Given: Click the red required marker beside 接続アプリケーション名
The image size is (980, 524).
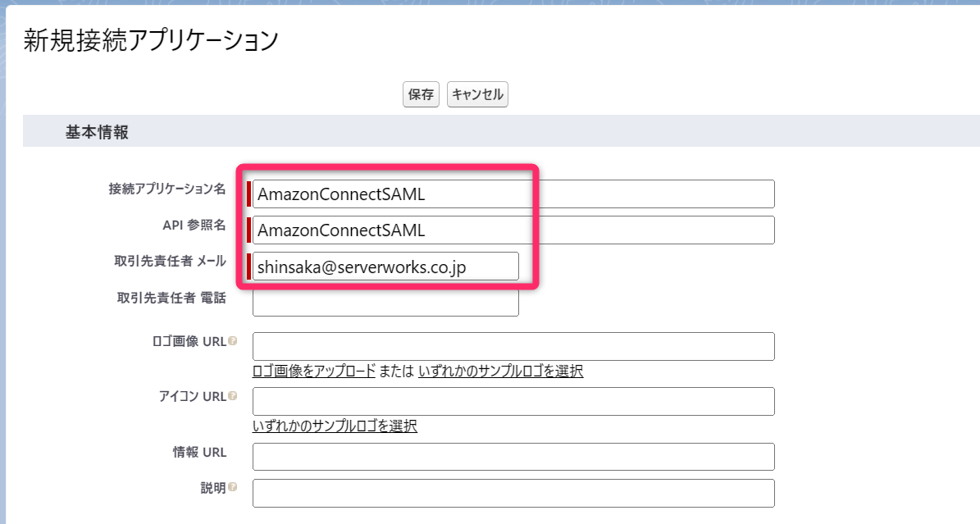Looking at the screenshot, I should [x=251, y=194].
